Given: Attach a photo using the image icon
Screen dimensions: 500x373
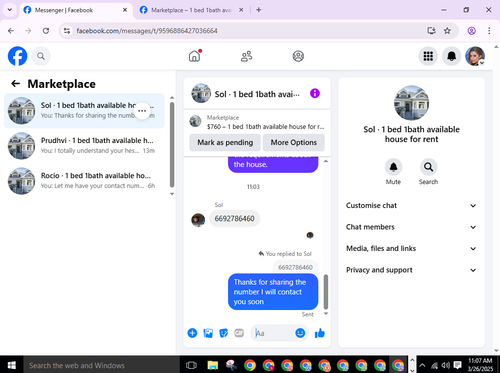Looking at the screenshot, I should (208, 333).
